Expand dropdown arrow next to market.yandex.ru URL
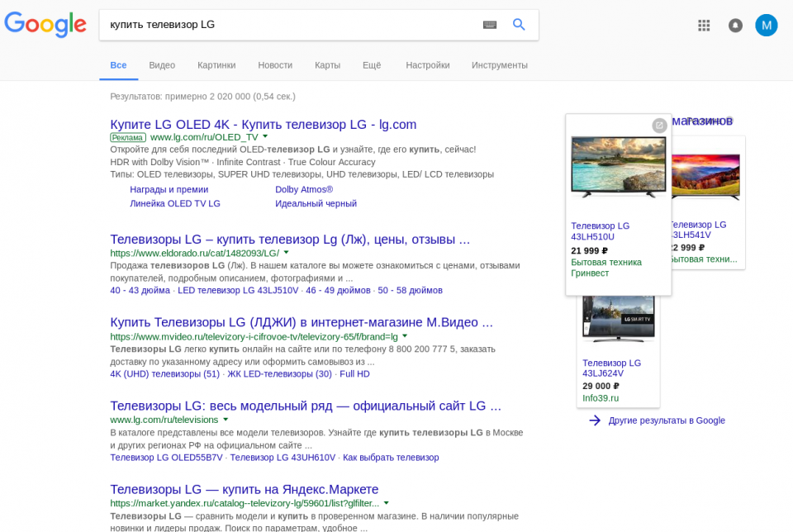Screen dimensions: 793x532 387,502
